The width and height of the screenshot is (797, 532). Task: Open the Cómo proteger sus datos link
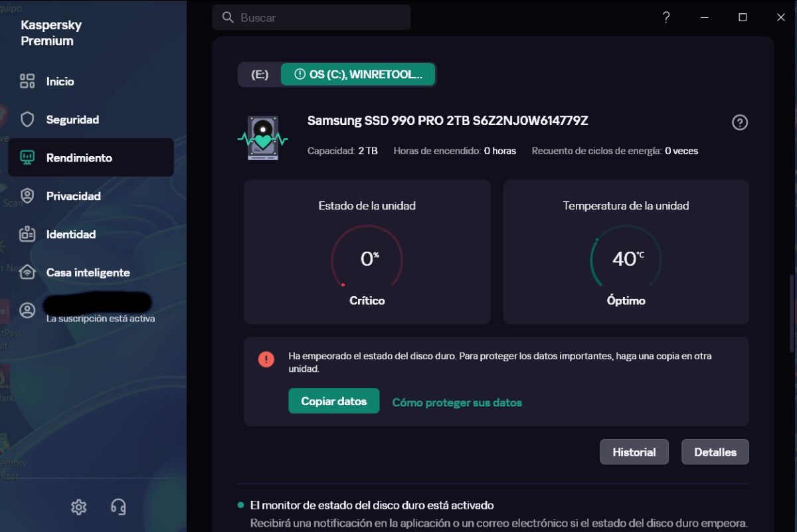click(x=457, y=402)
